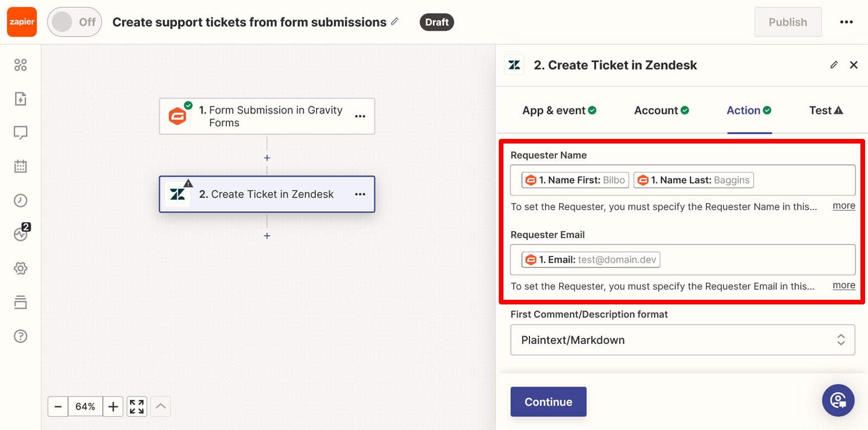Open the Zapier home logo
The image size is (868, 430).
(22, 22)
